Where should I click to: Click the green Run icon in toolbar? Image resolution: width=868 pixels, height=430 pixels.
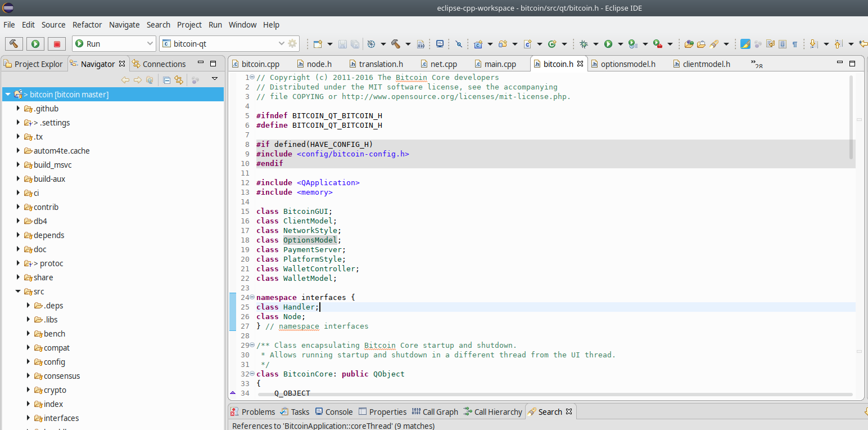(x=608, y=43)
